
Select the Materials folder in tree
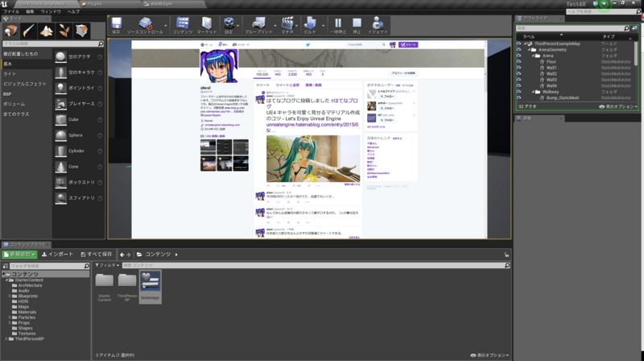click(x=27, y=312)
